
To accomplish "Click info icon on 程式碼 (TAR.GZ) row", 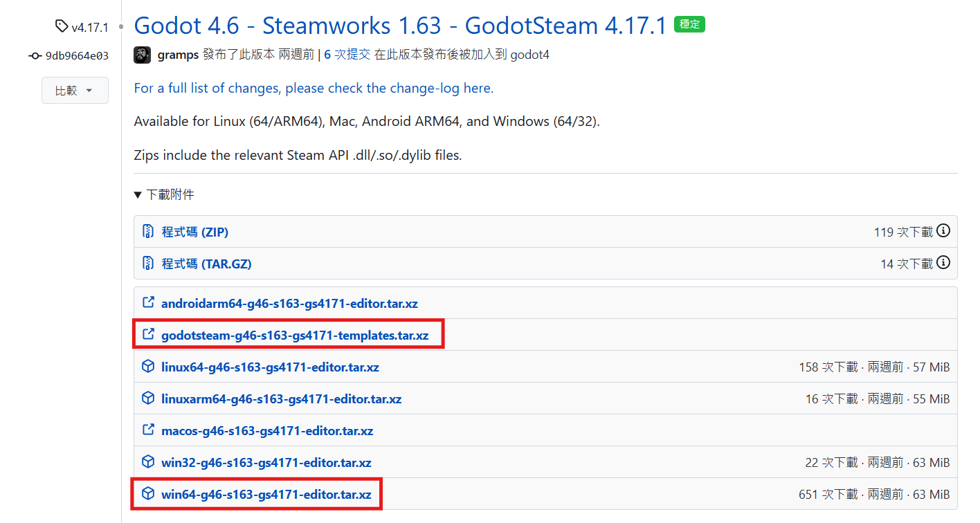I will (943, 263).
